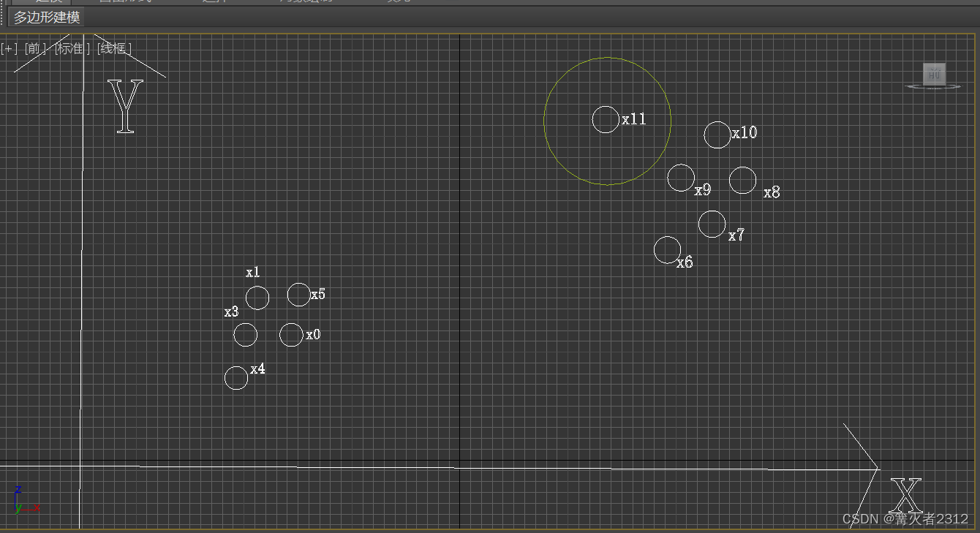Select the large Y axis text object
The image size is (980, 533).
pos(126,107)
